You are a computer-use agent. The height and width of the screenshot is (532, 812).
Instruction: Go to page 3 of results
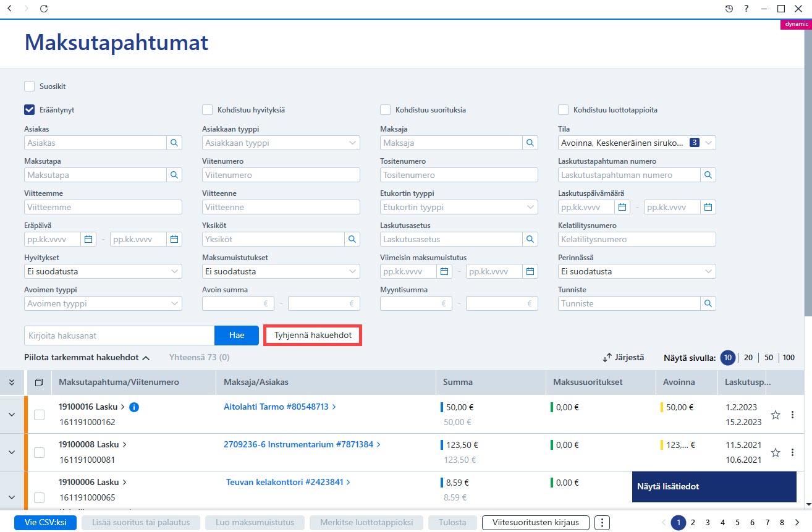point(708,522)
